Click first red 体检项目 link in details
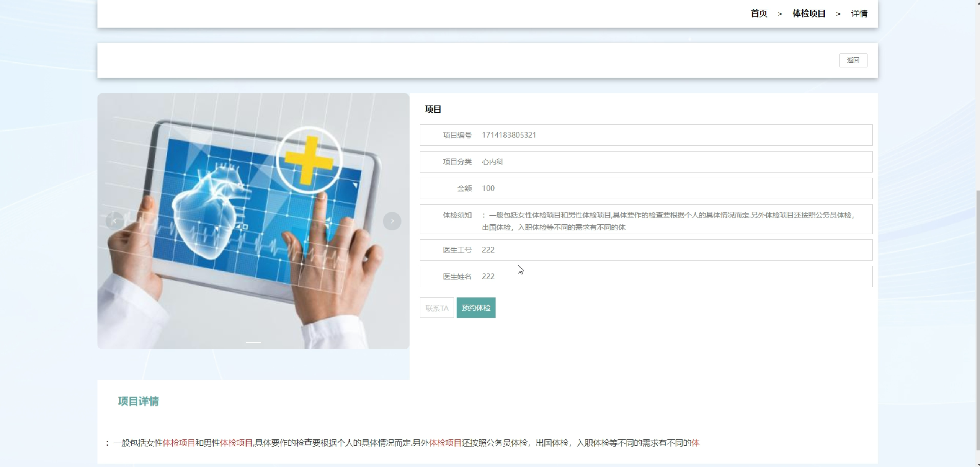This screenshot has height=467, width=980. point(179,443)
